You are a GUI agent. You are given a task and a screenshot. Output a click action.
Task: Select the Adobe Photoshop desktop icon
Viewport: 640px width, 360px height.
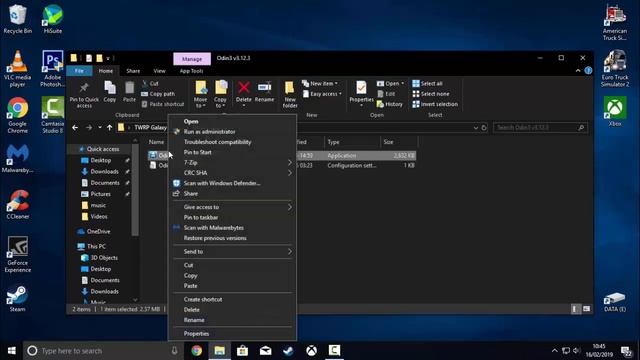[53, 69]
